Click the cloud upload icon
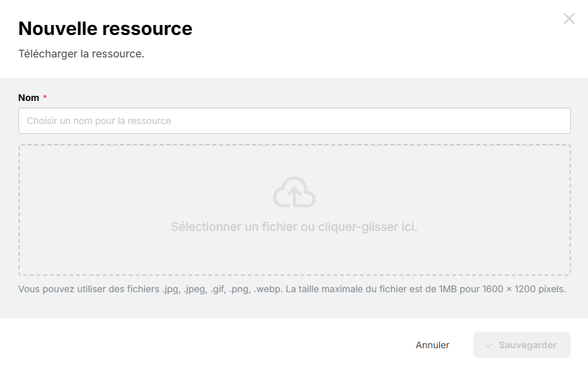The image size is (588, 372). point(295,192)
